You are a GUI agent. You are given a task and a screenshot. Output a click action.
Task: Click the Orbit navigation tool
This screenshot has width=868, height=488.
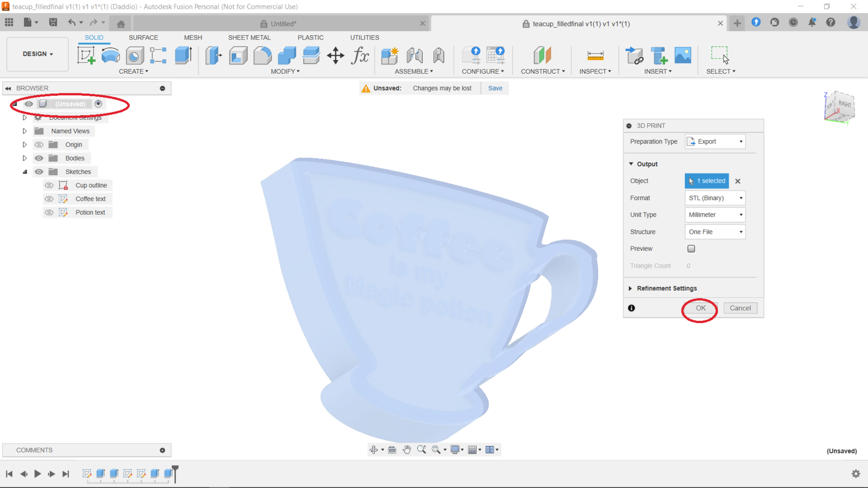pos(373,449)
